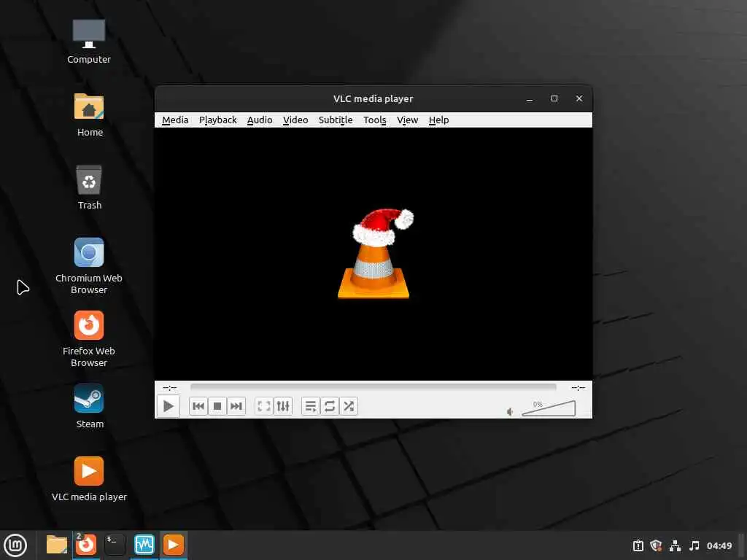Toggle loop mode in VLC
This screenshot has height=560, width=747.
pyautogui.click(x=330, y=406)
